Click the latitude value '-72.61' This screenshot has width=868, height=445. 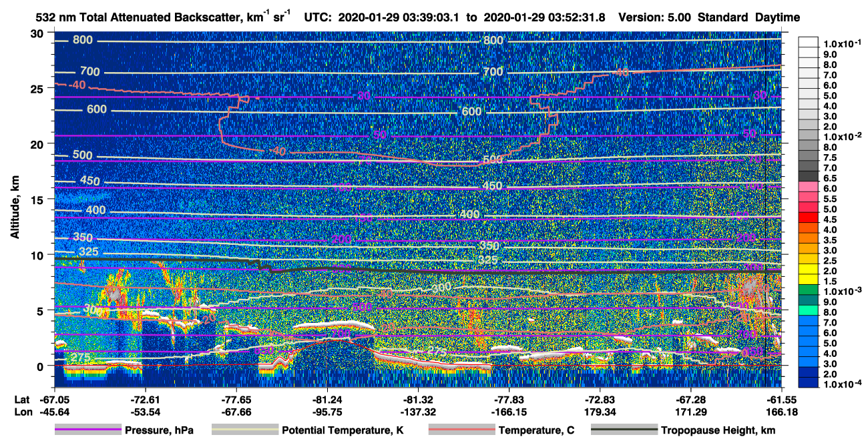pos(146,399)
